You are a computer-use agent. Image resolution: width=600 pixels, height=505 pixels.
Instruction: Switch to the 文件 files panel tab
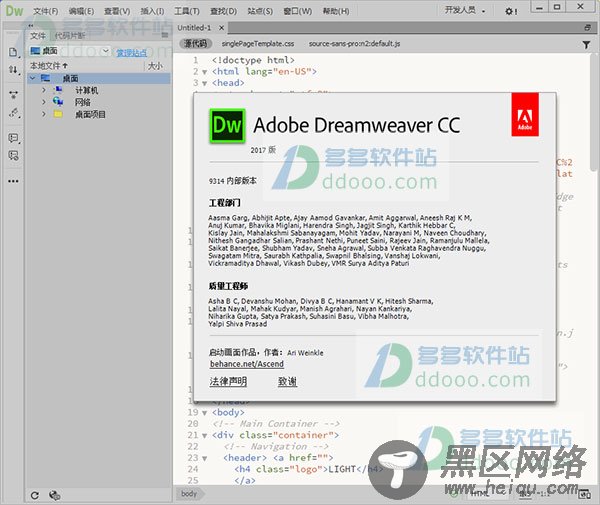click(x=38, y=36)
